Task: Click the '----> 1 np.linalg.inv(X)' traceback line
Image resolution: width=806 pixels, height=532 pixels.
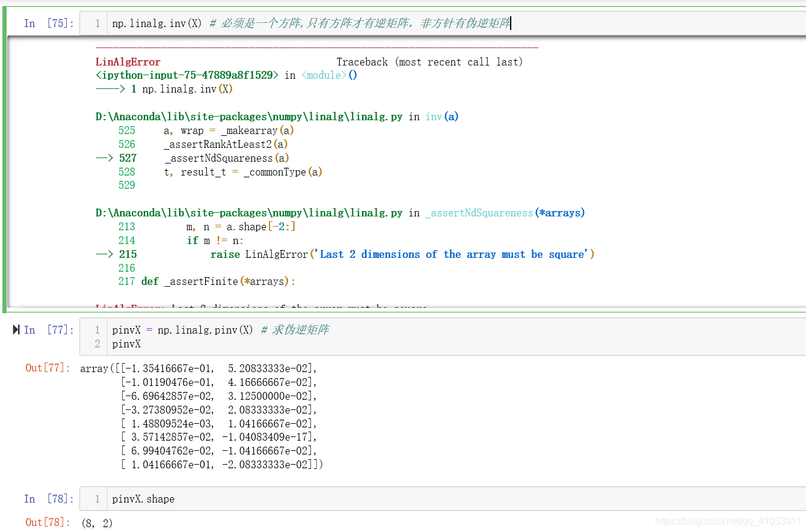Action: [x=164, y=89]
